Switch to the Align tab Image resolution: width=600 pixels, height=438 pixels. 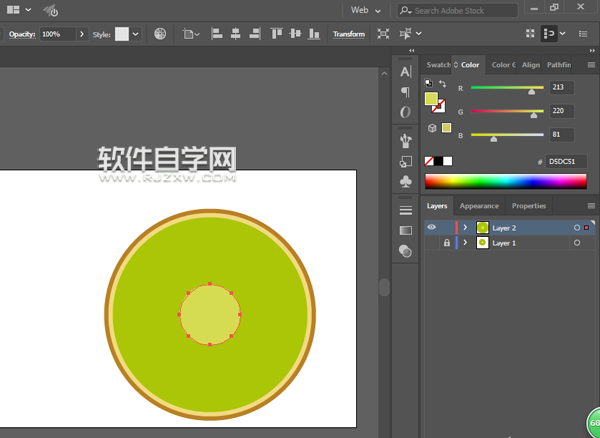coord(530,65)
